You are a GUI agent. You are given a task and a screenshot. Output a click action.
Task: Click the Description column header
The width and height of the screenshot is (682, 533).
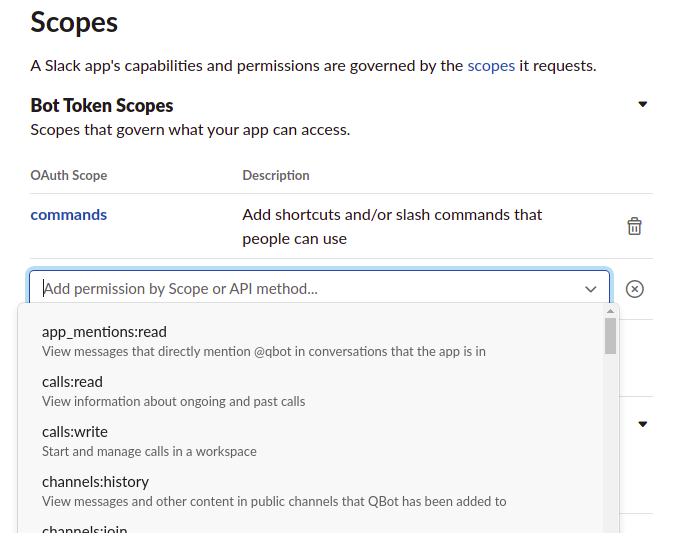(x=276, y=175)
